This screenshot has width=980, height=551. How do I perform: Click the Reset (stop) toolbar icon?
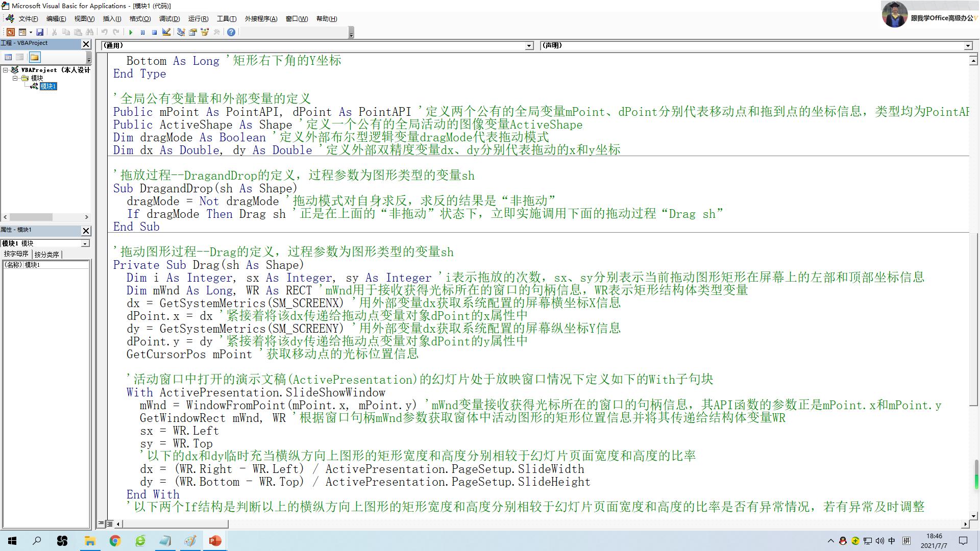tap(154, 32)
